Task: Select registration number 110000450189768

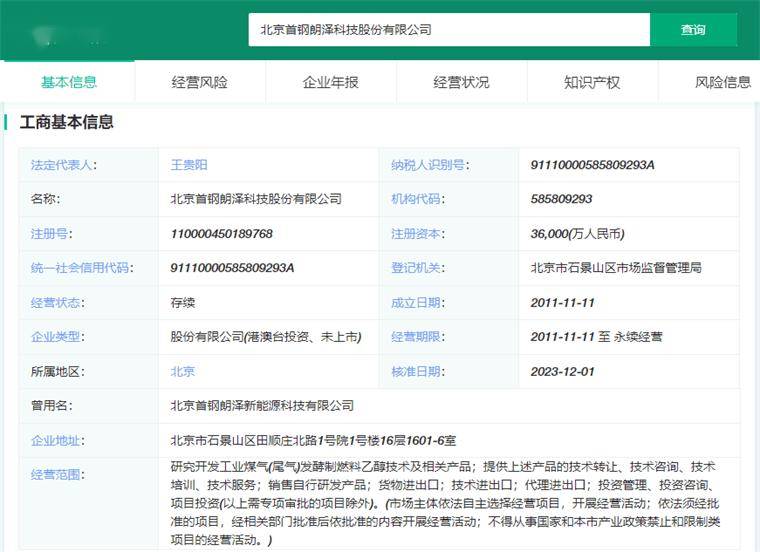Action: (222, 234)
